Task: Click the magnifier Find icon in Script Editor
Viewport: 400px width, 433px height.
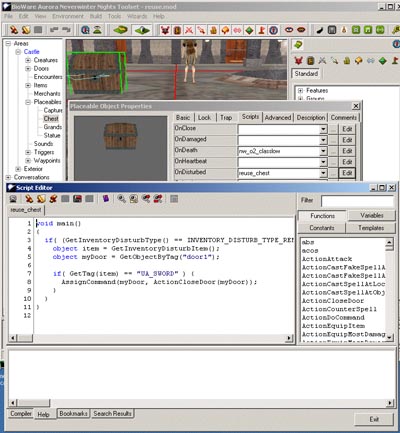Action: pos(122,199)
